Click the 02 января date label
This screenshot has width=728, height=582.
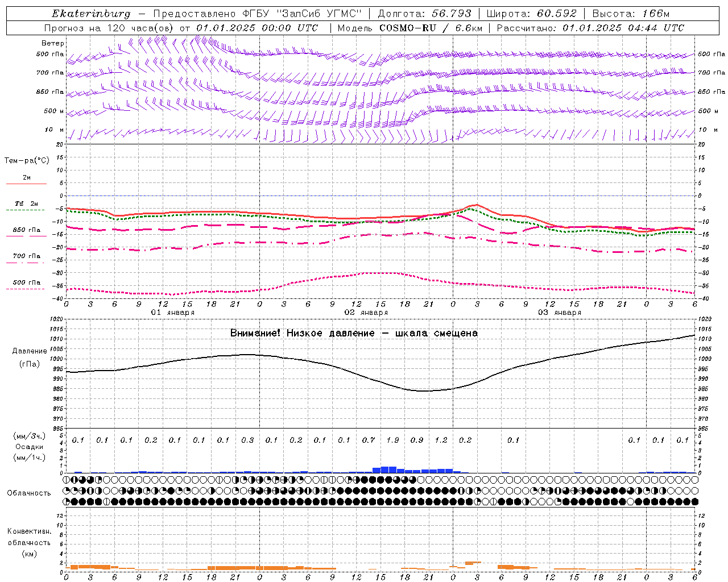point(366,313)
